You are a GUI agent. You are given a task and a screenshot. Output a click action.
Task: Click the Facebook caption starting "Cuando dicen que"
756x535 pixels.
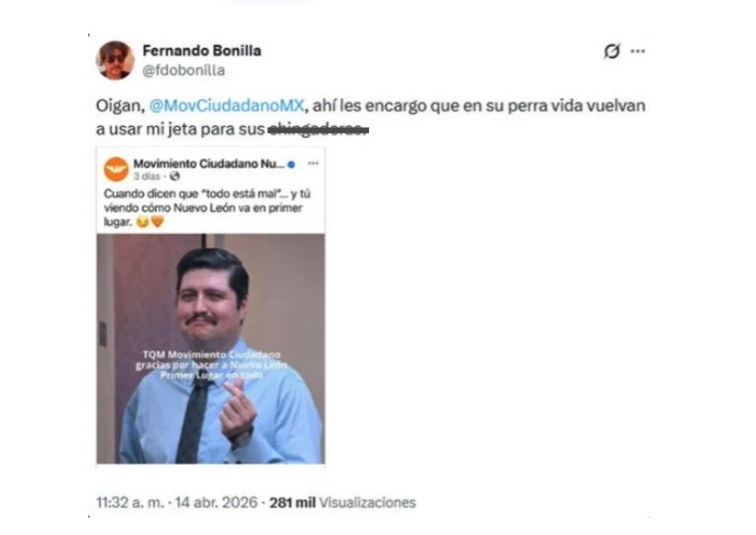pyautogui.click(x=207, y=208)
